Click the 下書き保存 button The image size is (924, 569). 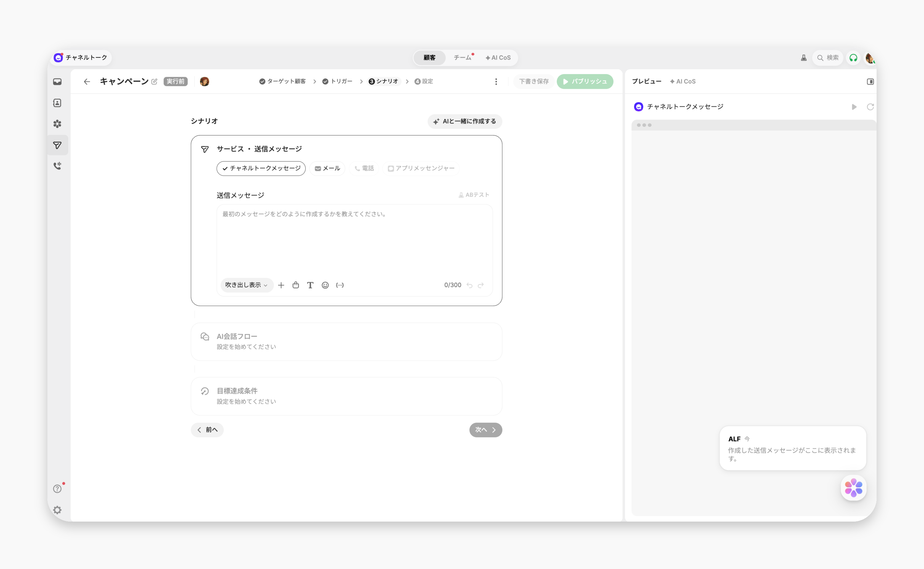(x=534, y=82)
